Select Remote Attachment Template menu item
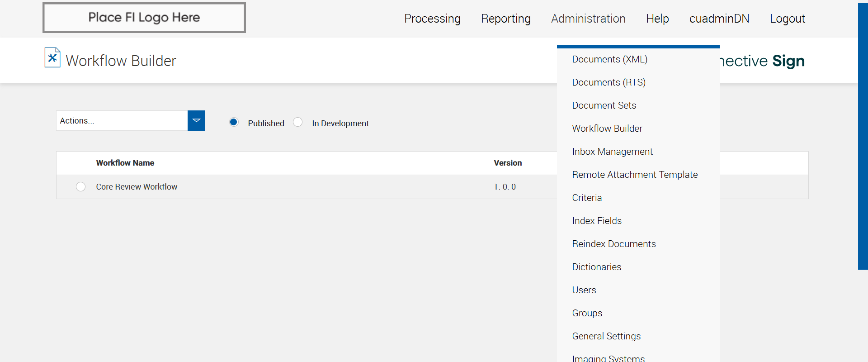 [635, 175]
